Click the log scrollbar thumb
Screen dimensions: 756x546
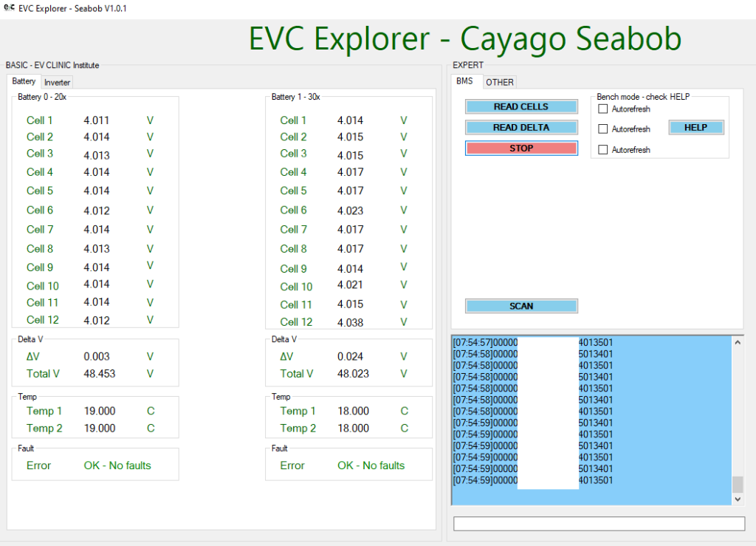coord(738,484)
